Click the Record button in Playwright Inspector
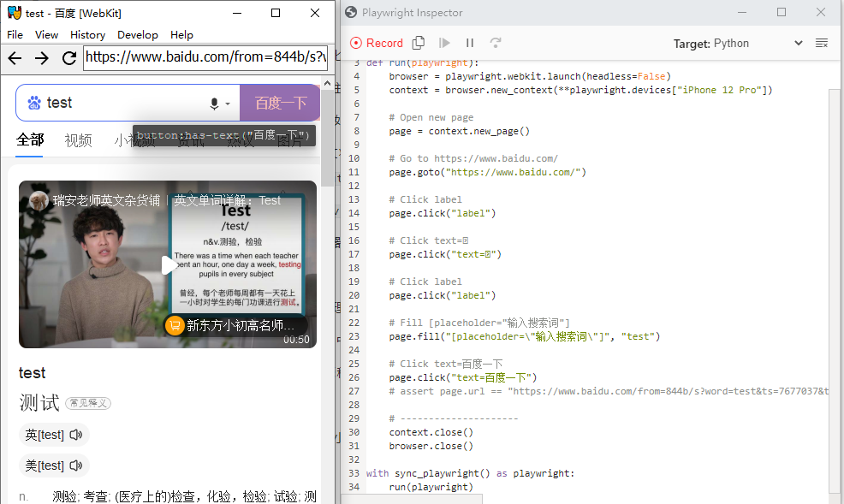This screenshot has width=844, height=504. 377,43
